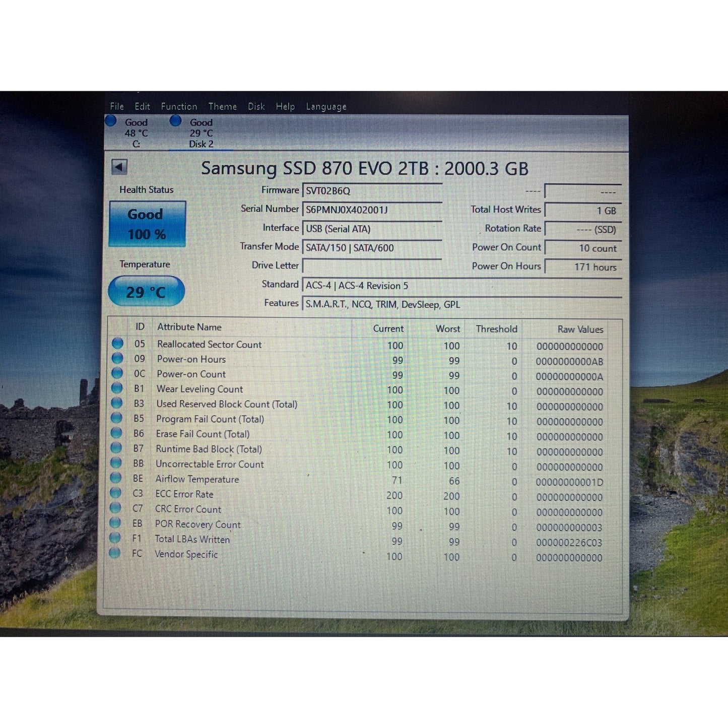The height and width of the screenshot is (728, 728).
Task: Select the Uncorrectable Error Count attribute name
Action: pyautogui.click(x=210, y=464)
